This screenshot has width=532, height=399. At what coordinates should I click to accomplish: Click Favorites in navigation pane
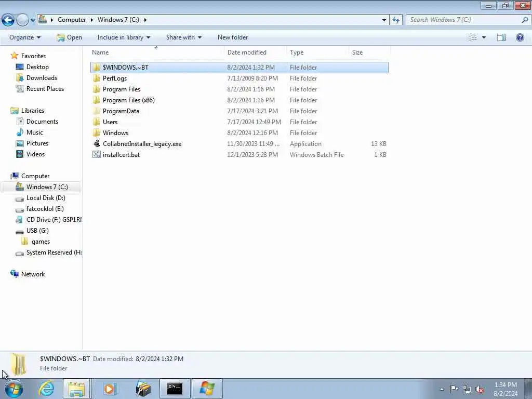(33, 56)
